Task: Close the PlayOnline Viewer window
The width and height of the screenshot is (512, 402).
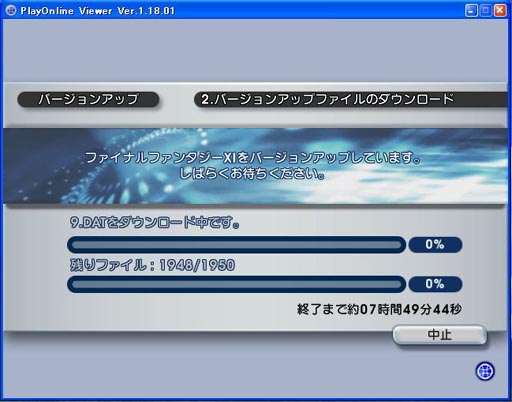Action: [x=500, y=10]
